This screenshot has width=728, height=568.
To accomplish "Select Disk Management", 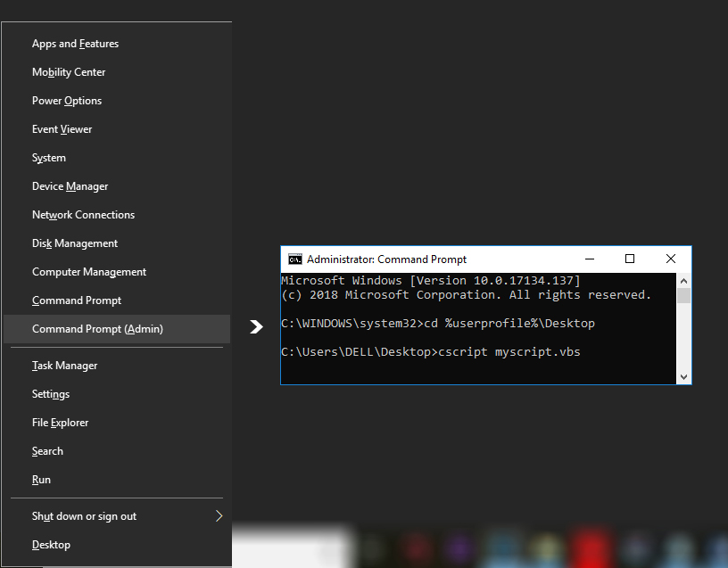I will tap(75, 243).
